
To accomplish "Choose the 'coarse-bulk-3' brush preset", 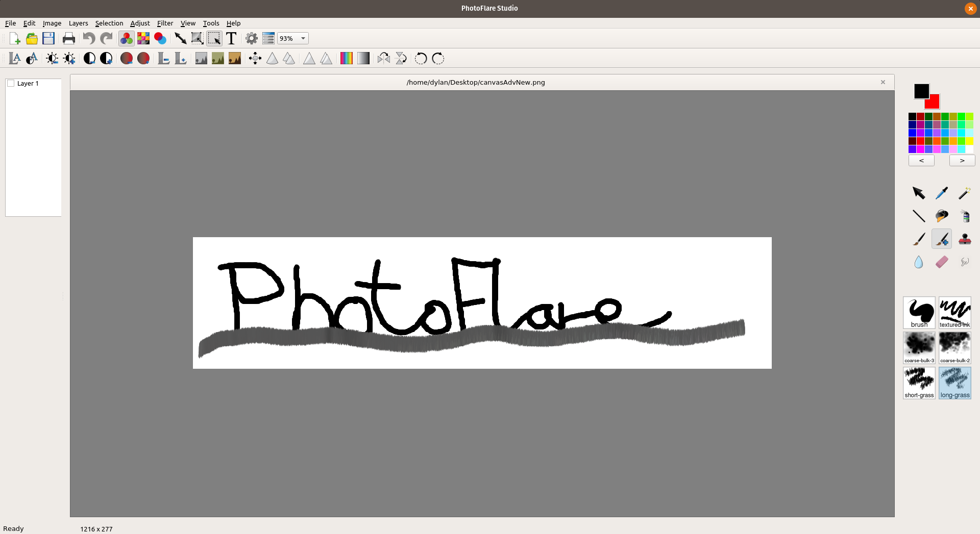I will coord(919,348).
